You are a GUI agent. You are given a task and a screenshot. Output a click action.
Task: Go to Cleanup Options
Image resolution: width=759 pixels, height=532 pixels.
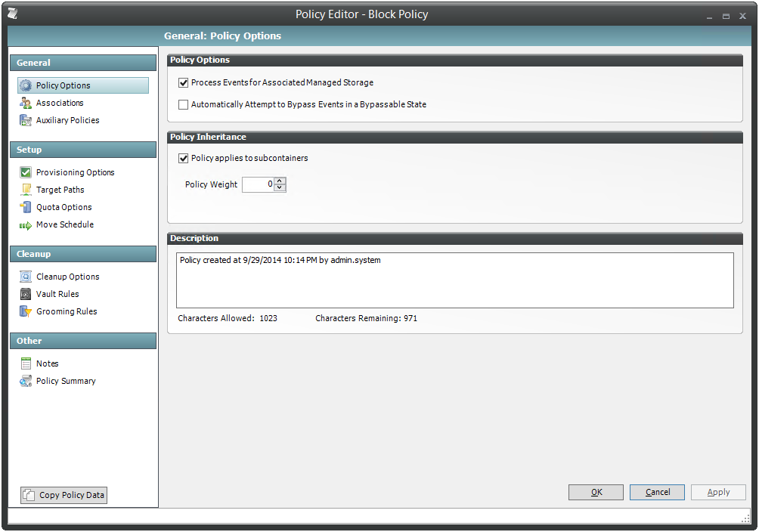[68, 277]
